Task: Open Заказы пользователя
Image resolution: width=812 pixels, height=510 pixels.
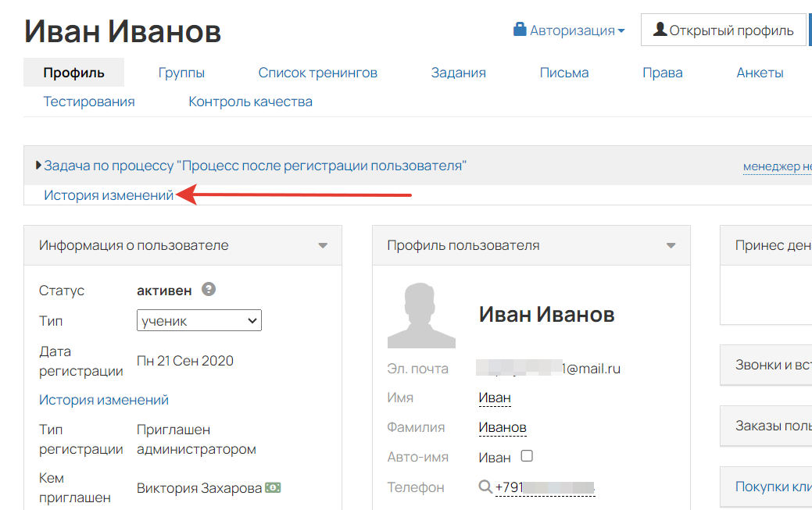Action: pyautogui.click(x=774, y=426)
